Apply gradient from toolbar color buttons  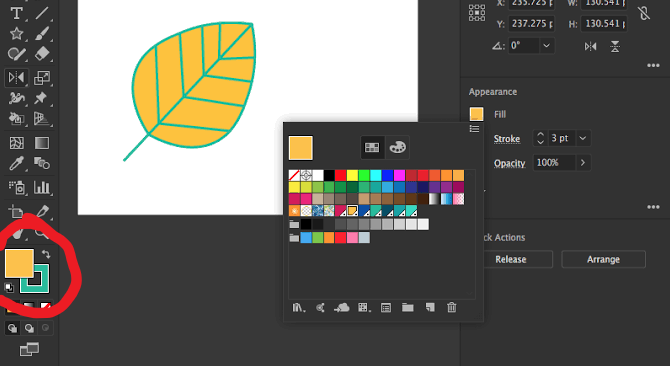(28, 306)
